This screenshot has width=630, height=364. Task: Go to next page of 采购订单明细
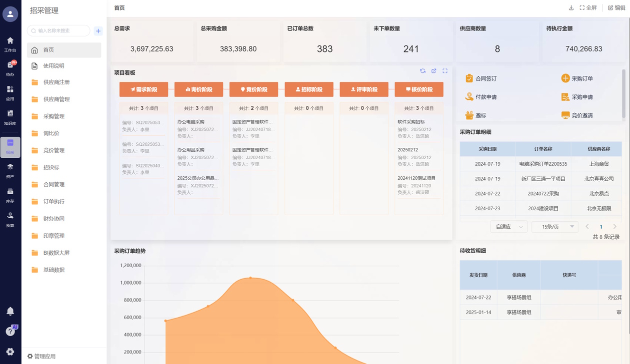click(x=615, y=227)
